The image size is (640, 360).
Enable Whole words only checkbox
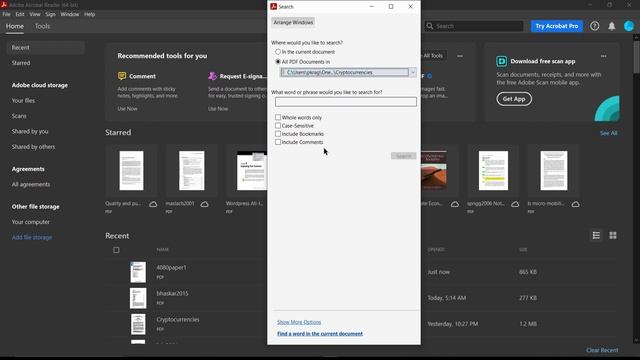[278, 117]
